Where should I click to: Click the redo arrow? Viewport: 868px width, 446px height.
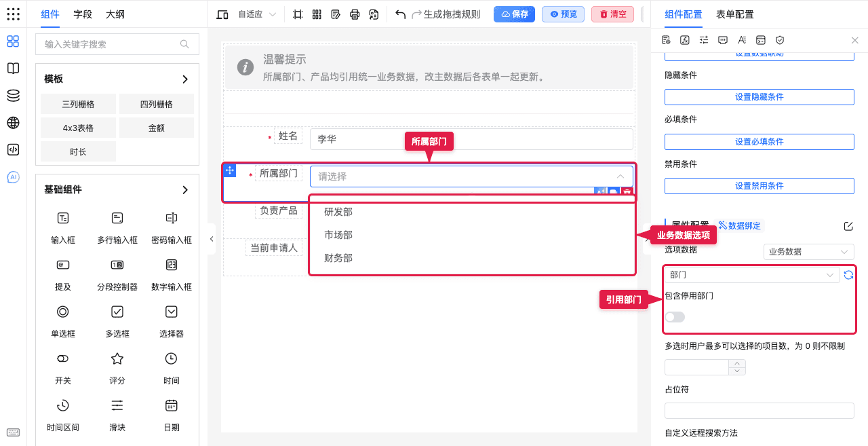(x=417, y=14)
